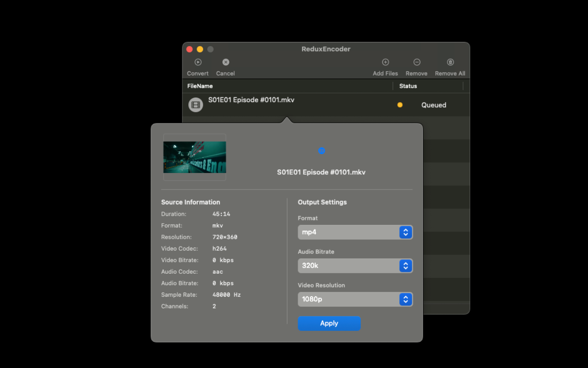Image resolution: width=588 pixels, height=368 pixels.
Task: Click the FileName column header
Action: (x=200, y=86)
